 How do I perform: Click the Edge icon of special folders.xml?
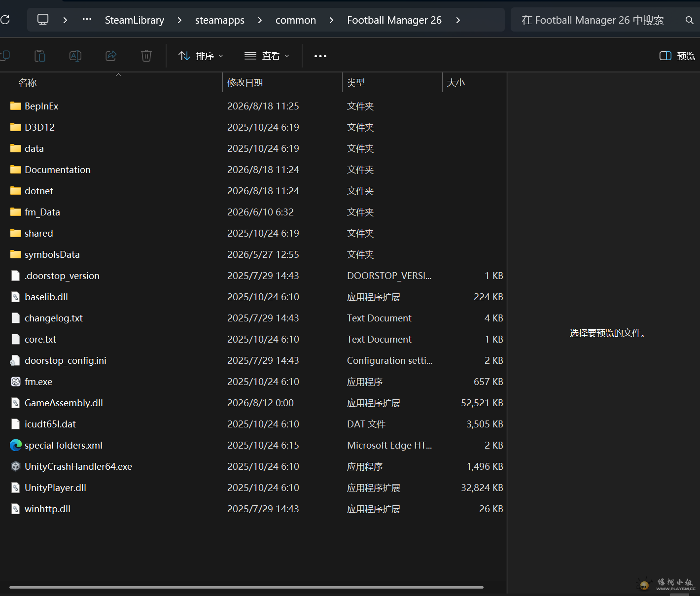point(16,445)
